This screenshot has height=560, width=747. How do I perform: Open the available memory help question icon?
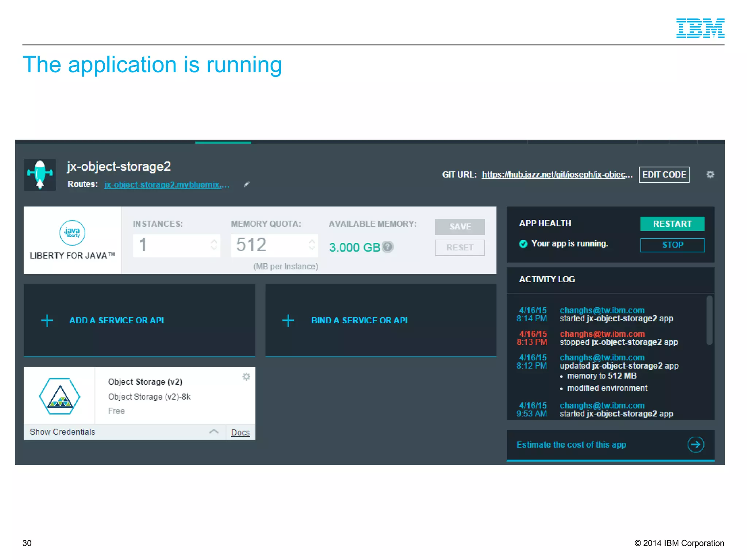tap(388, 247)
